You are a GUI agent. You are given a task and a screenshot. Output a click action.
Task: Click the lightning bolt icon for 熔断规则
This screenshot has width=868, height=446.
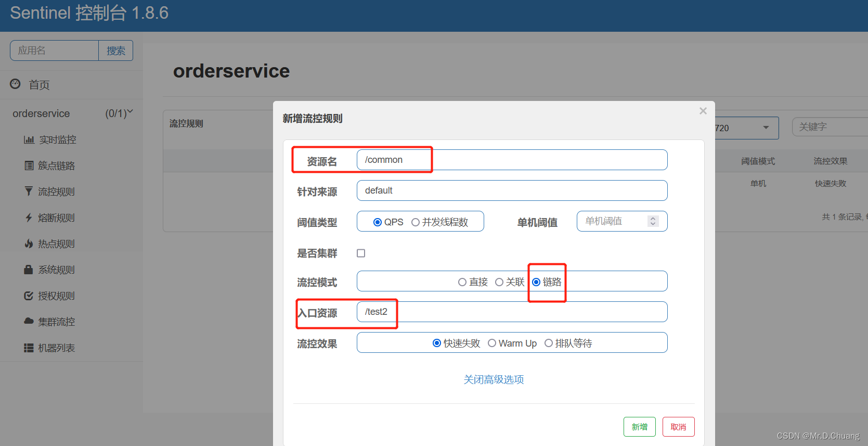point(29,218)
